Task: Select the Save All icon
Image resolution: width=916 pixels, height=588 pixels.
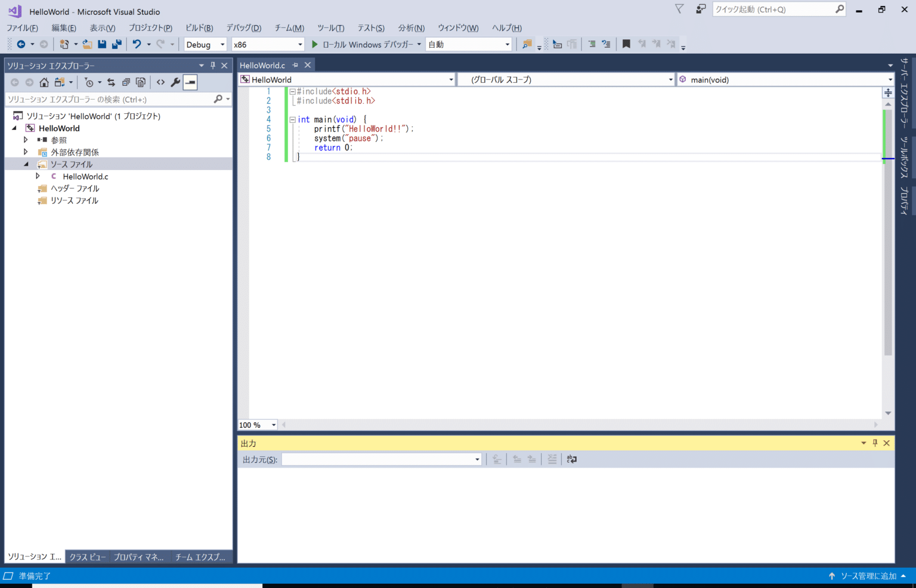Action: point(117,44)
